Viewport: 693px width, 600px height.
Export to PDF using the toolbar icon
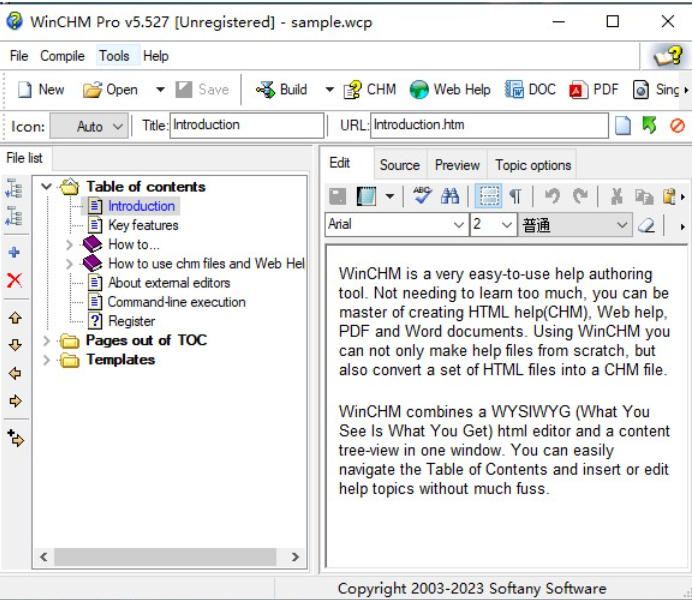[x=578, y=90]
